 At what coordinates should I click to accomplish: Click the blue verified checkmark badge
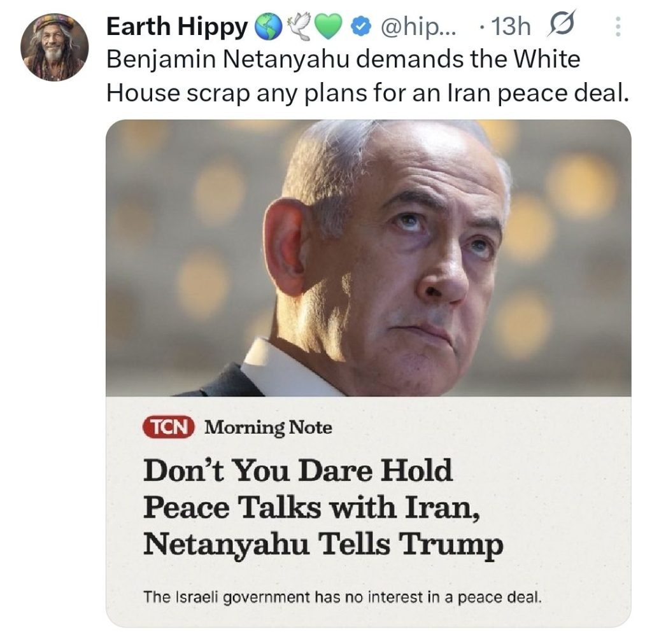(360, 27)
